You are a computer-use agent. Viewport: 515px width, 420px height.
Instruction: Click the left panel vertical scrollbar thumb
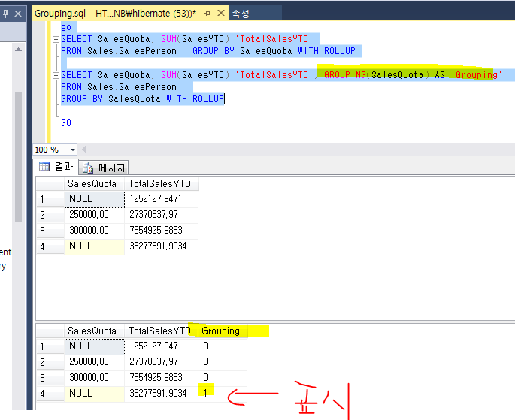[18, 157]
